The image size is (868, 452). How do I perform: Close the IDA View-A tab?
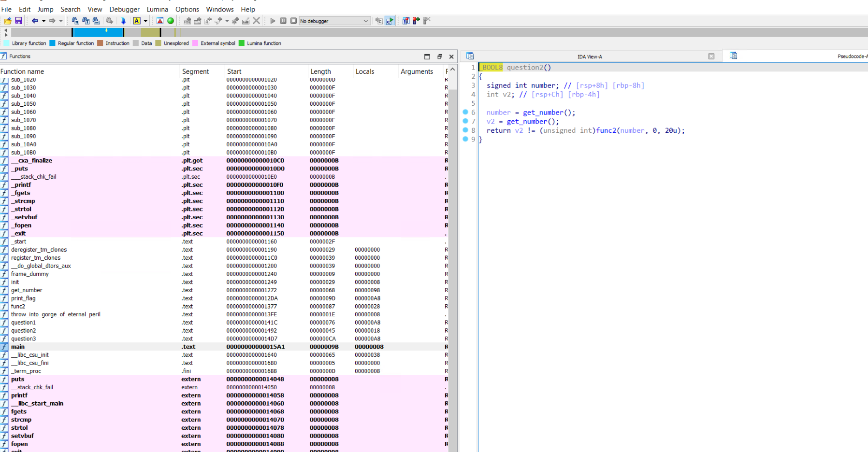click(711, 56)
